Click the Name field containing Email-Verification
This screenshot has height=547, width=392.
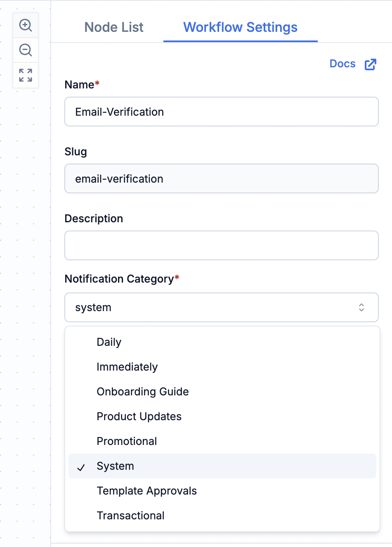[221, 112]
